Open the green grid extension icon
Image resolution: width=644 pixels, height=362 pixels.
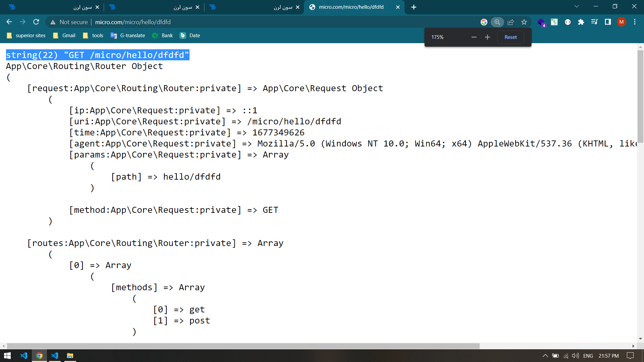554,22
